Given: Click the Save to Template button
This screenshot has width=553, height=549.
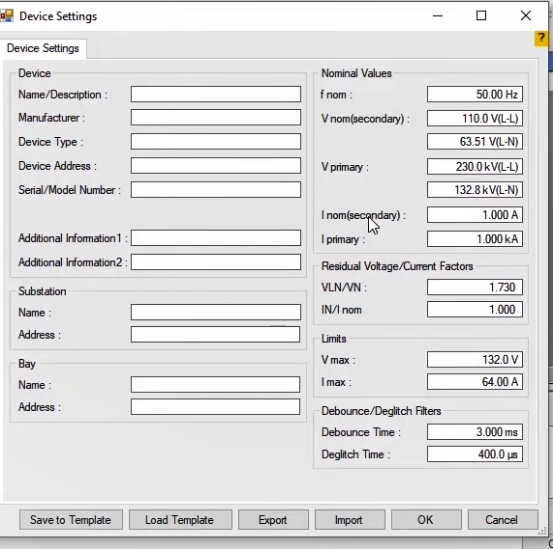Looking at the screenshot, I should (71, 520).
